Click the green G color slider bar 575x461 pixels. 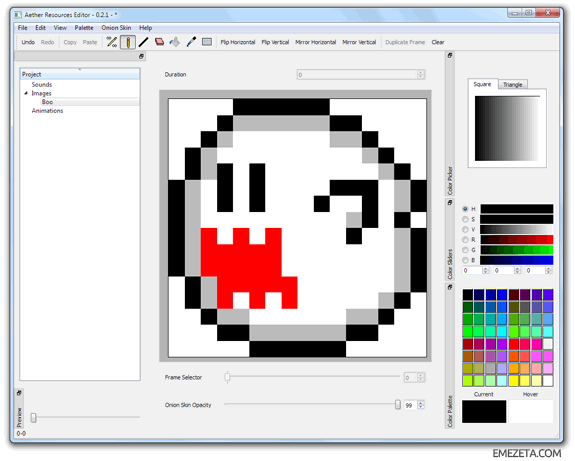tap(517, 250)
